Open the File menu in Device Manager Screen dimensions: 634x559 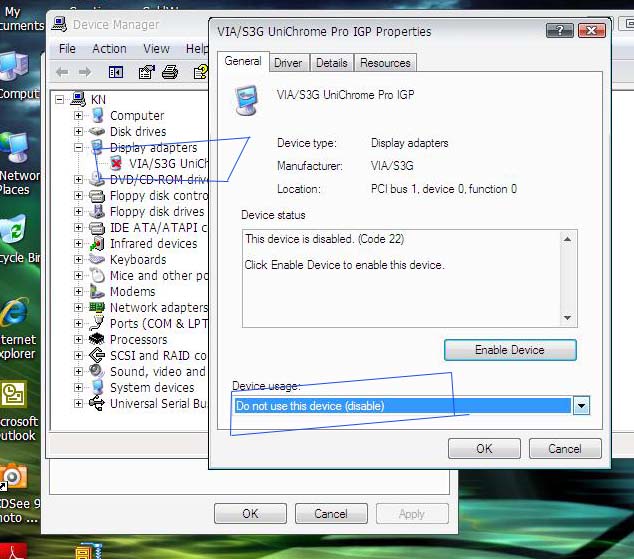[x=67, y=49]
